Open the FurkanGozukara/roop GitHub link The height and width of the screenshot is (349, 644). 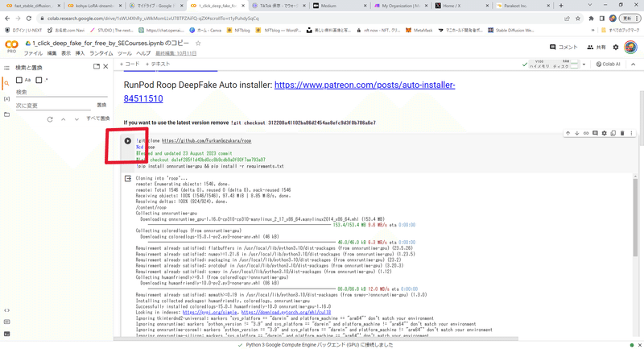(x=206, y=140)
